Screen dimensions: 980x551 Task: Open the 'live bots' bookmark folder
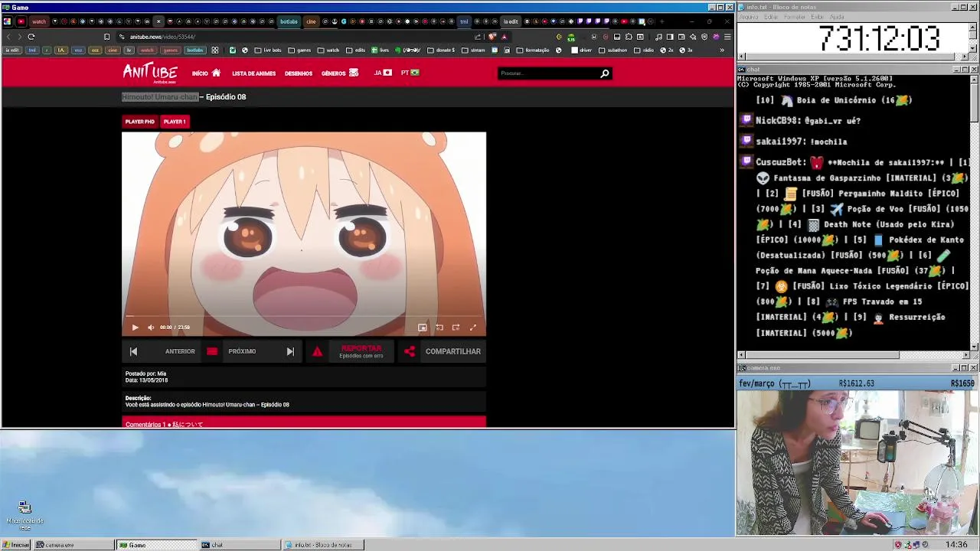pos(268,51)
